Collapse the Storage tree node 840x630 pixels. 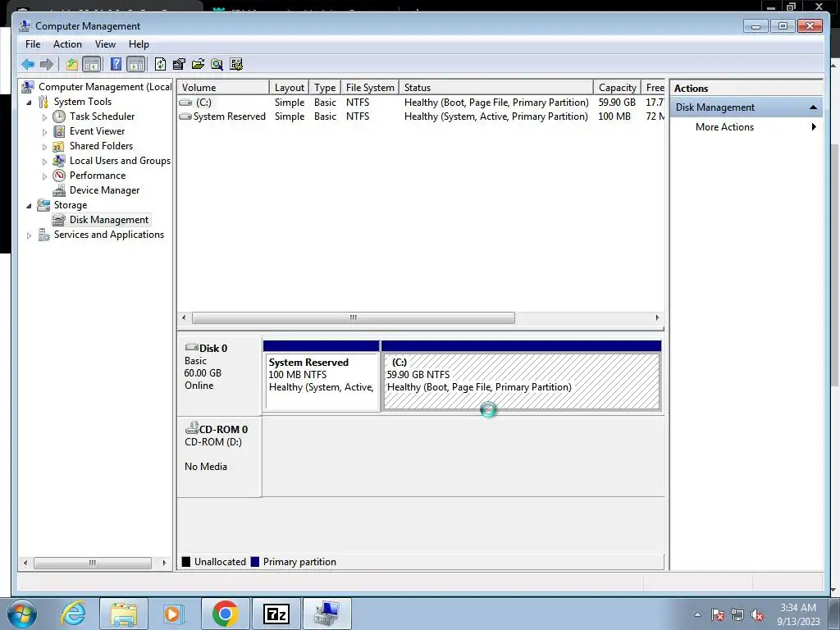29,206
